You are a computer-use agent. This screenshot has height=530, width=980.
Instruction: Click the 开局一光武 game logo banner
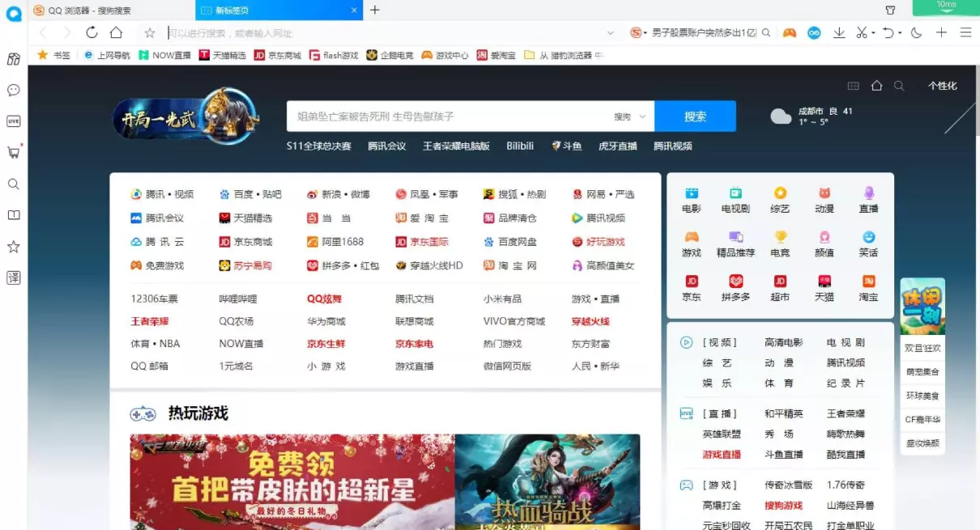185,117
